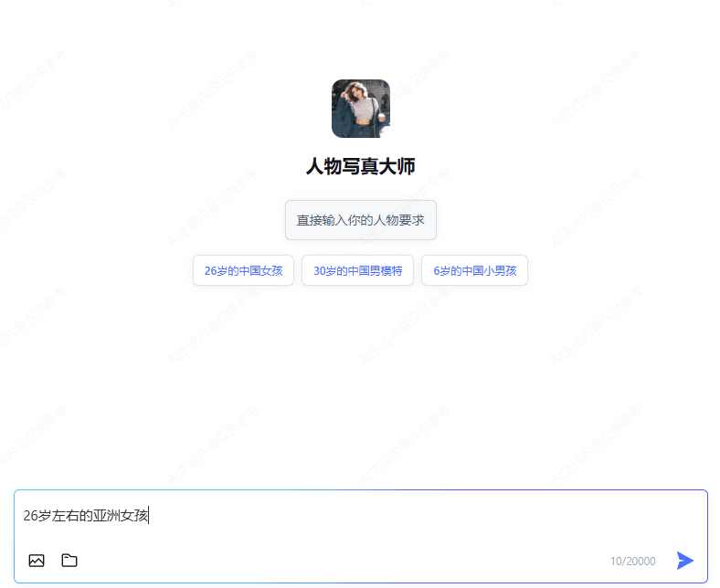This screenshot has width=720, height=588.
Task: Click the 10/20000 character counter
Action: pyautogui.click(x=632, y=562)
